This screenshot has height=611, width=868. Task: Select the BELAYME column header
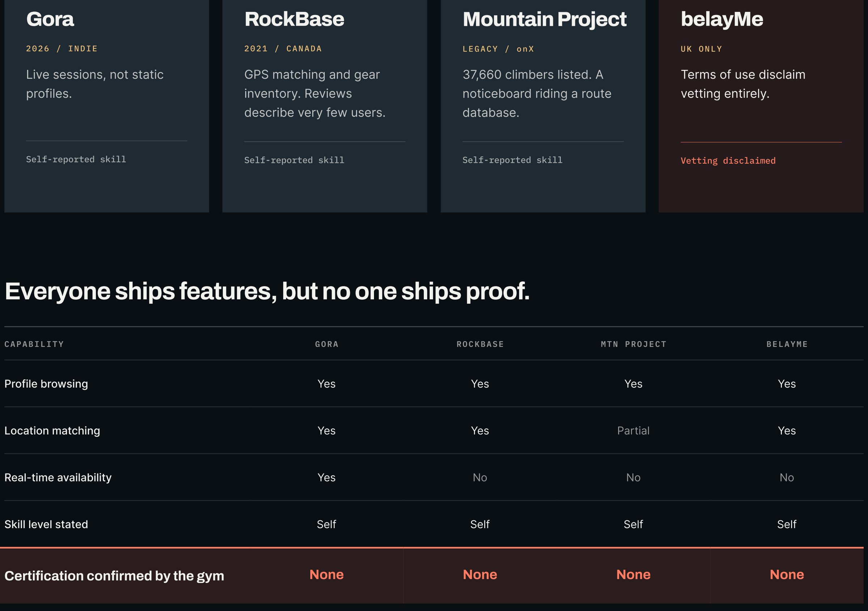click(x=787, y=344)
